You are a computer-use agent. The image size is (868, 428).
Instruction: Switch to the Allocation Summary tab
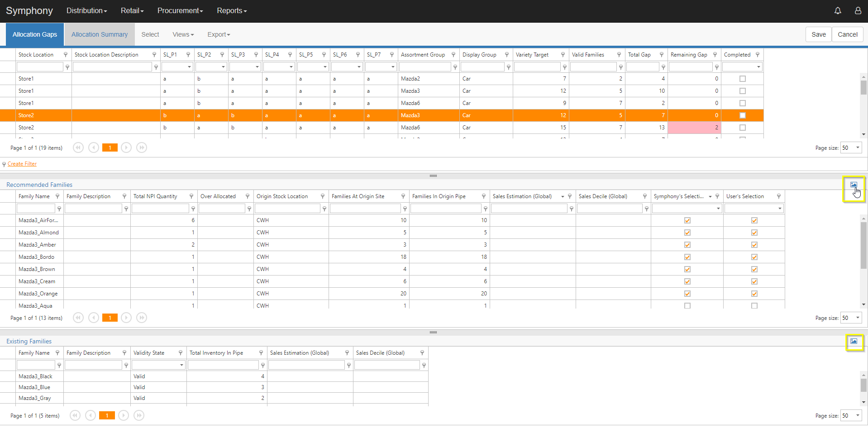(x=99, y=34)
